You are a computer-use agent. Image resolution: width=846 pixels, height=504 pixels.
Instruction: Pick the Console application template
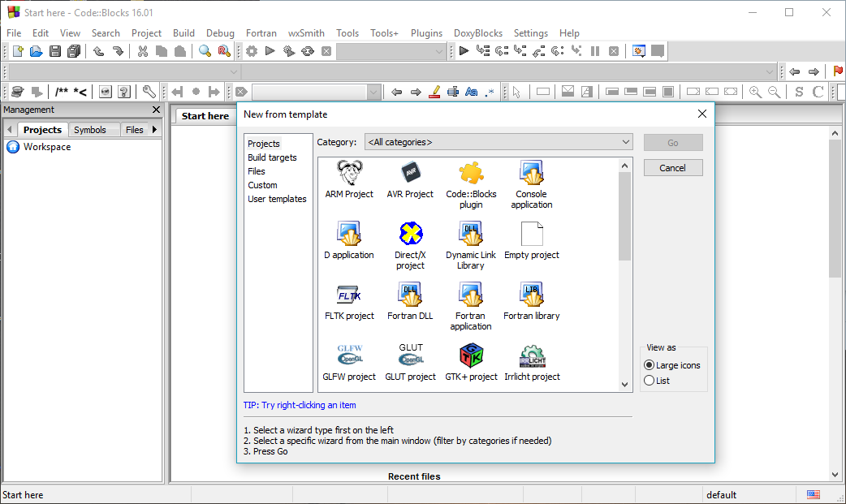click(532, 185)
